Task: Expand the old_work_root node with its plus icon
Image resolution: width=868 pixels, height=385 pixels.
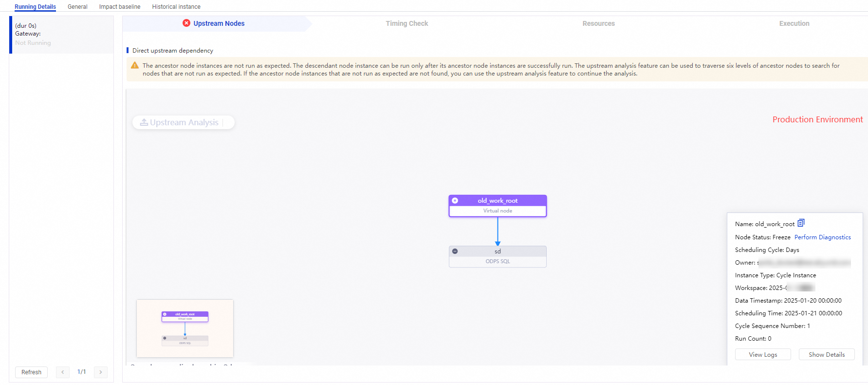Action: coord(455,200)
